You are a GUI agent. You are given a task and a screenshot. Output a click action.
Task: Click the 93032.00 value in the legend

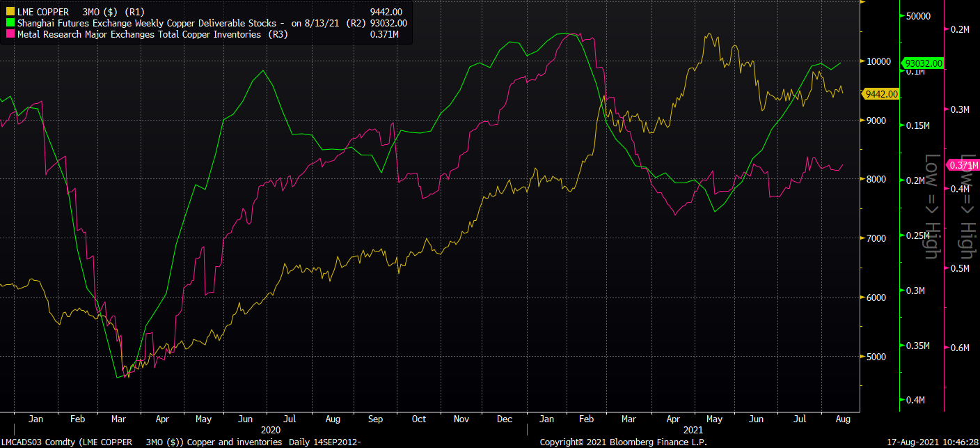coord(388,23)
